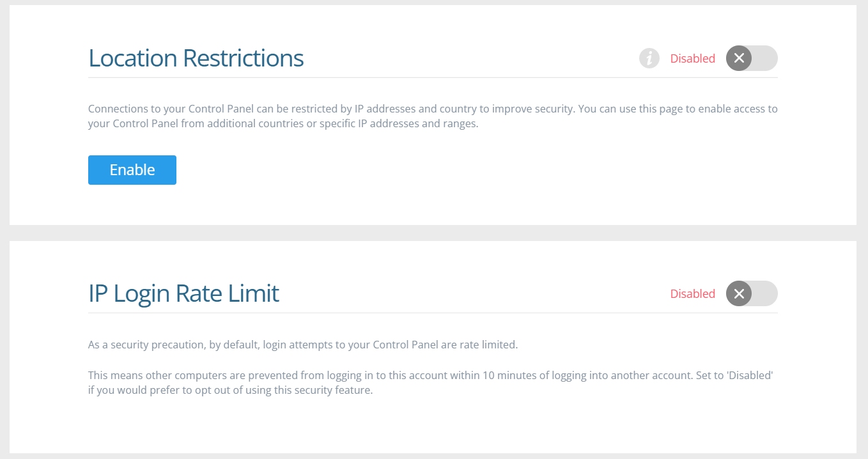Toggle the Location Restrictions switch on
The width and height of the screenshot is (868, 459).
pyautogui.click(x=752, y=58)
